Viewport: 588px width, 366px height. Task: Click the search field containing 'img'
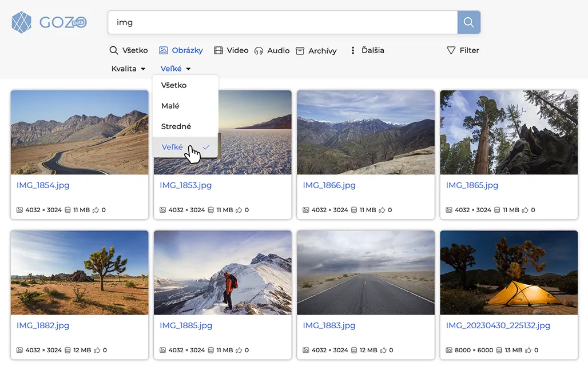283,22
